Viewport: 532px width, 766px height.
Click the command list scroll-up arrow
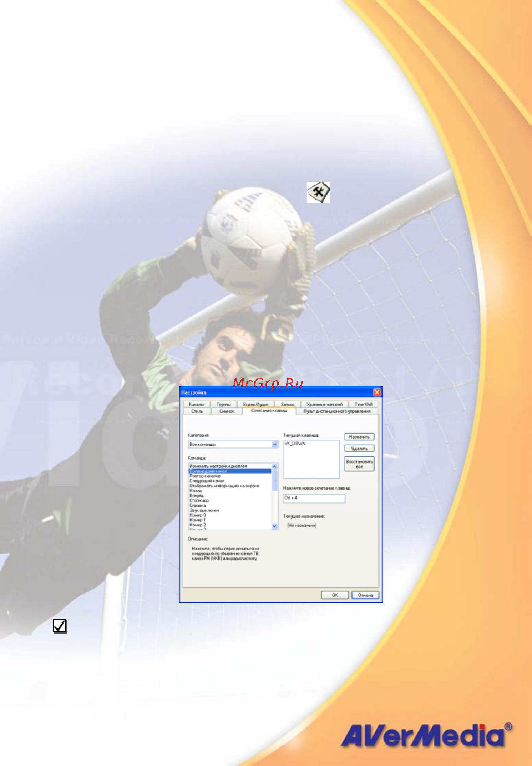click(274, 466)
